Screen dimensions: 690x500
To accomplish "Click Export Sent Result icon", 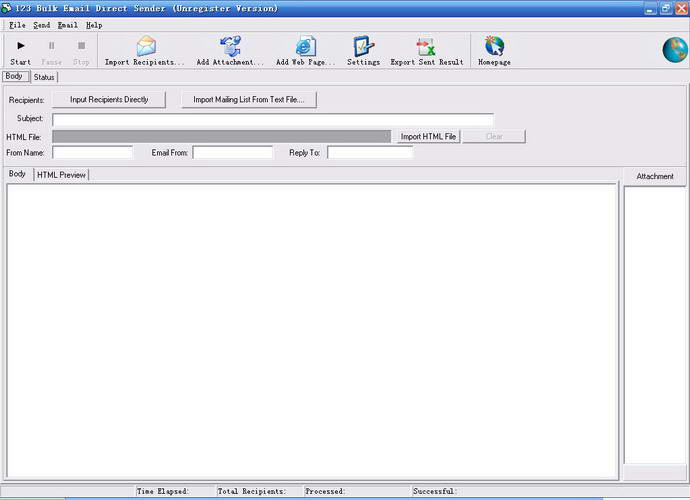I will tap(426, 47).
